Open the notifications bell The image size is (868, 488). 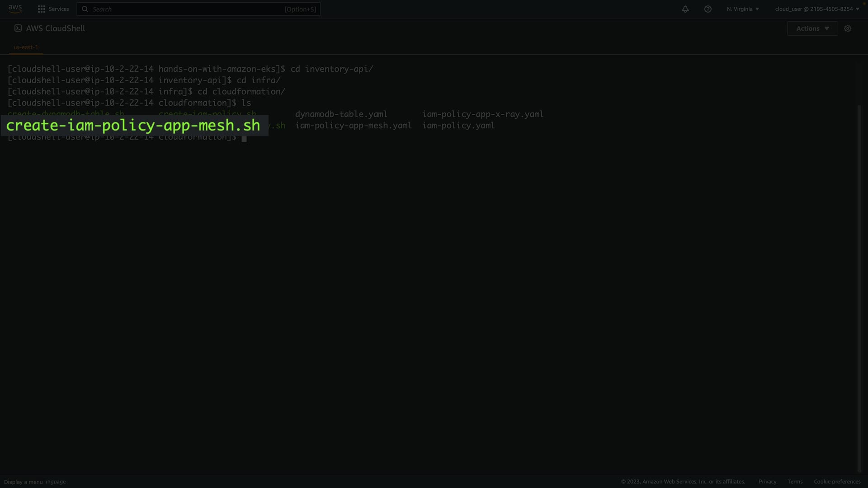(685, 9)
